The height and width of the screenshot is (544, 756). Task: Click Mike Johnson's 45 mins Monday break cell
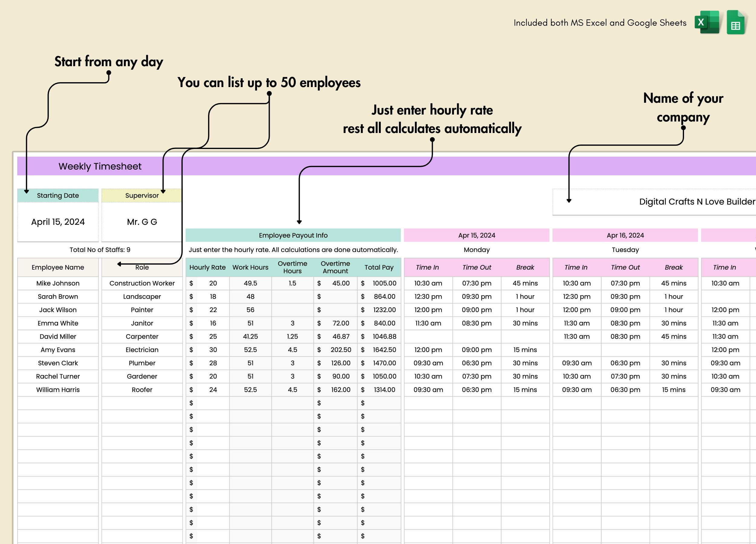(525, 283)
